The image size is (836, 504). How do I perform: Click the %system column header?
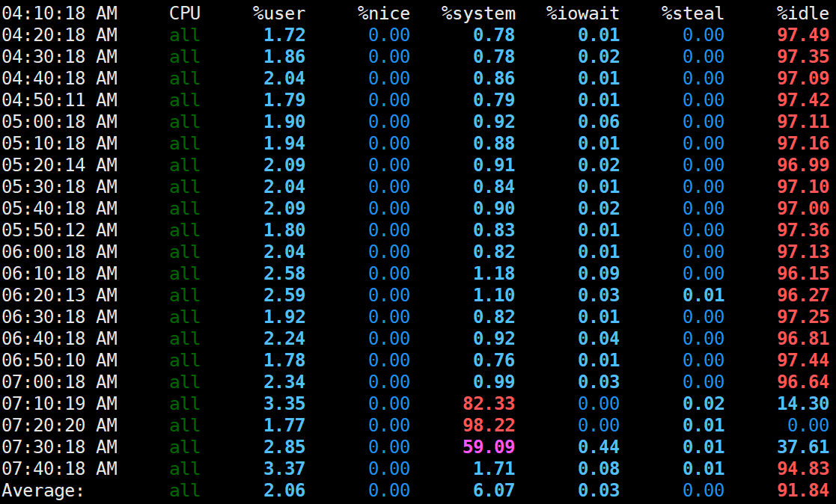pos(478,14)
